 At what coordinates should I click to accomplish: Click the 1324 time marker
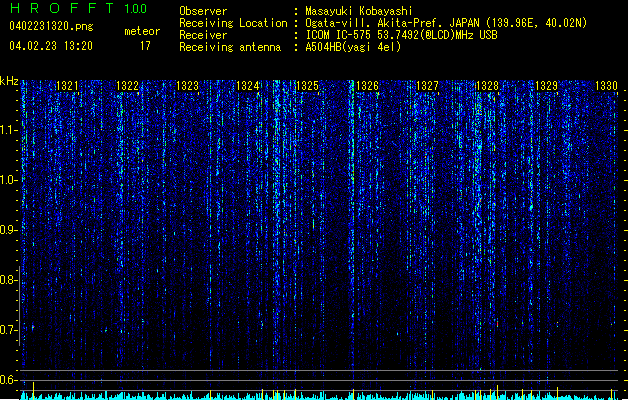tap(248, 86)
